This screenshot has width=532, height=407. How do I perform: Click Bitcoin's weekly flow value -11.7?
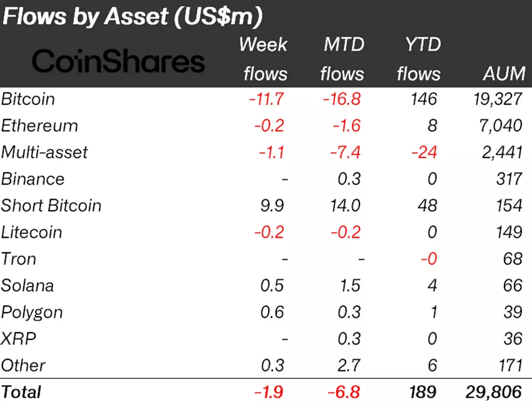[x=266, y=99]
